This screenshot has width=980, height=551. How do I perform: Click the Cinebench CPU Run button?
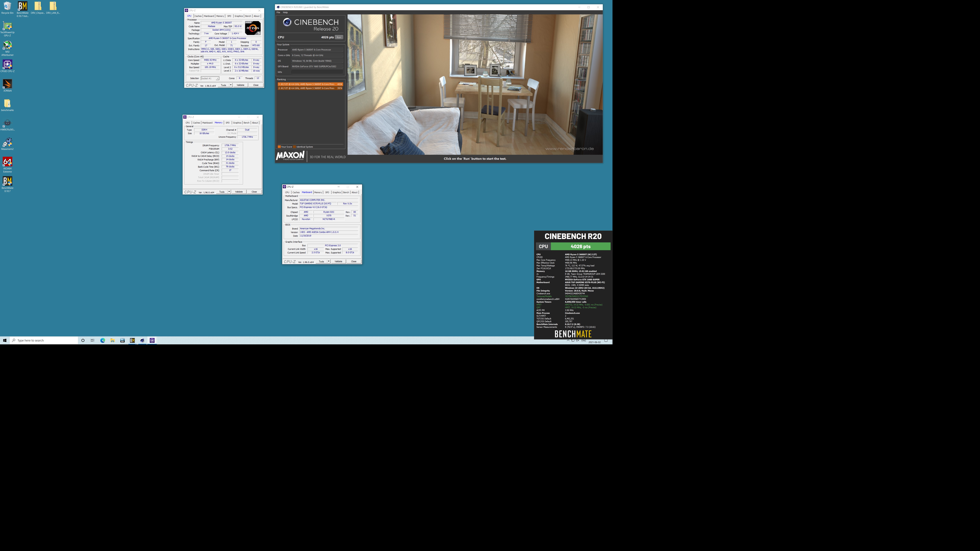339,37
